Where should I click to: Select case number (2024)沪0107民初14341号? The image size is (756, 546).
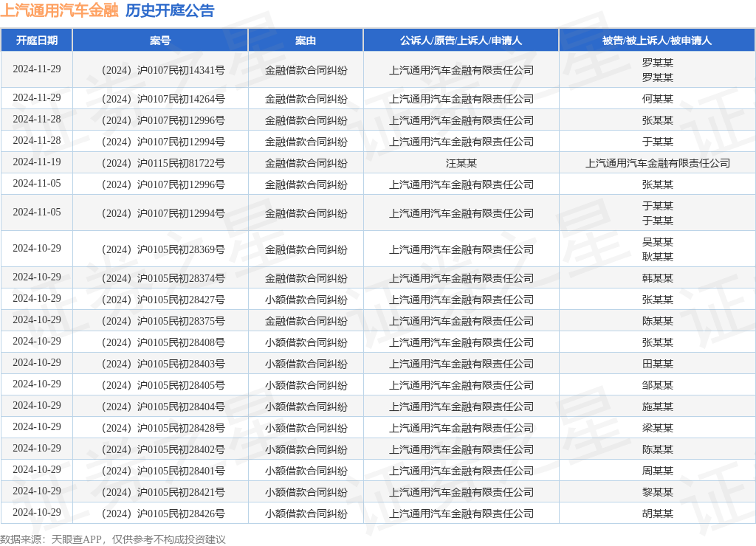coord(163,70)
